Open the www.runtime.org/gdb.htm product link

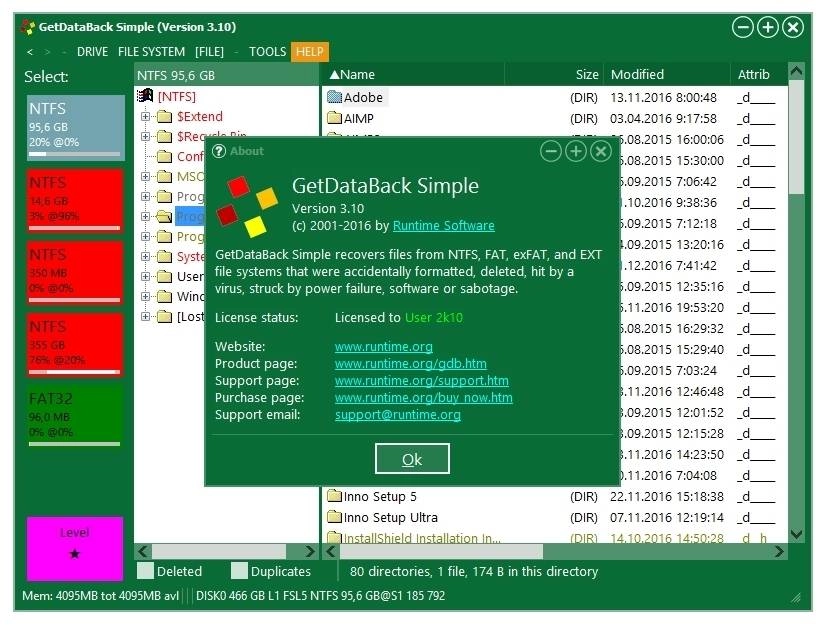[411, 364]
